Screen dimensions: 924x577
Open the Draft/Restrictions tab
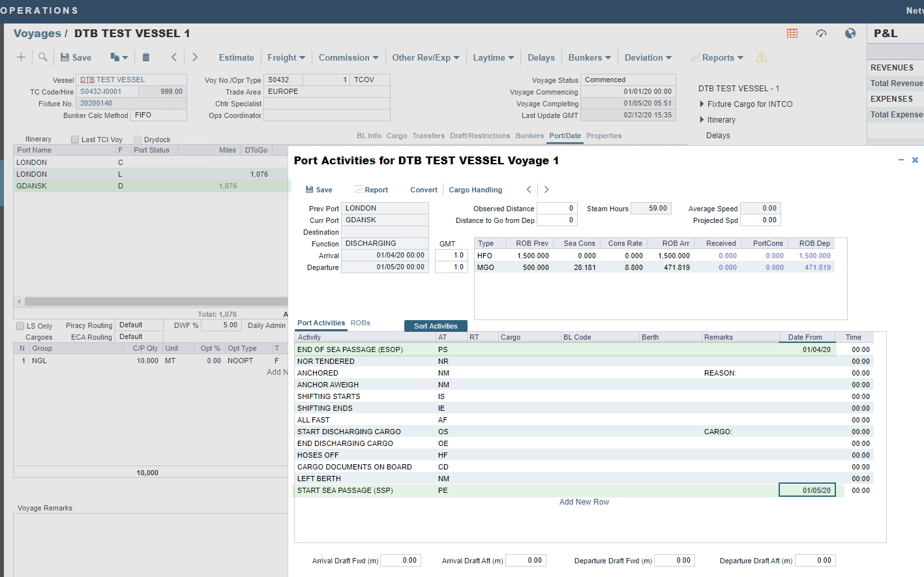click(479, 136)
